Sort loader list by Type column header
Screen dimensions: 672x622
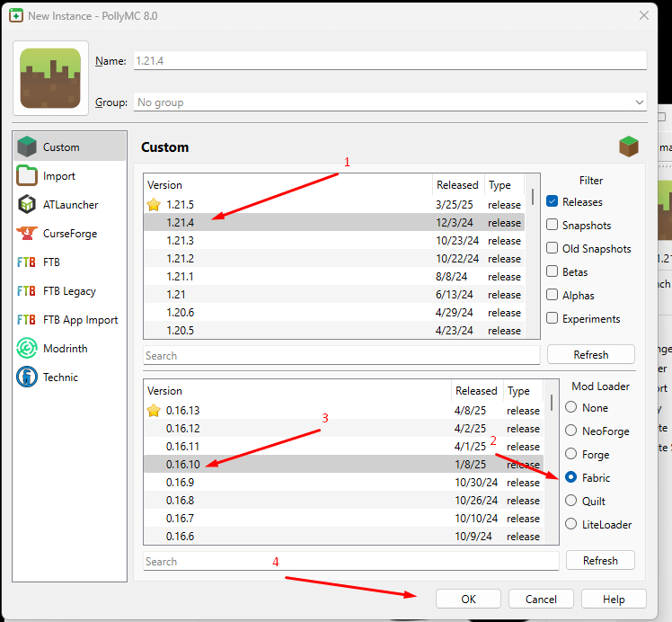(518, 391)
